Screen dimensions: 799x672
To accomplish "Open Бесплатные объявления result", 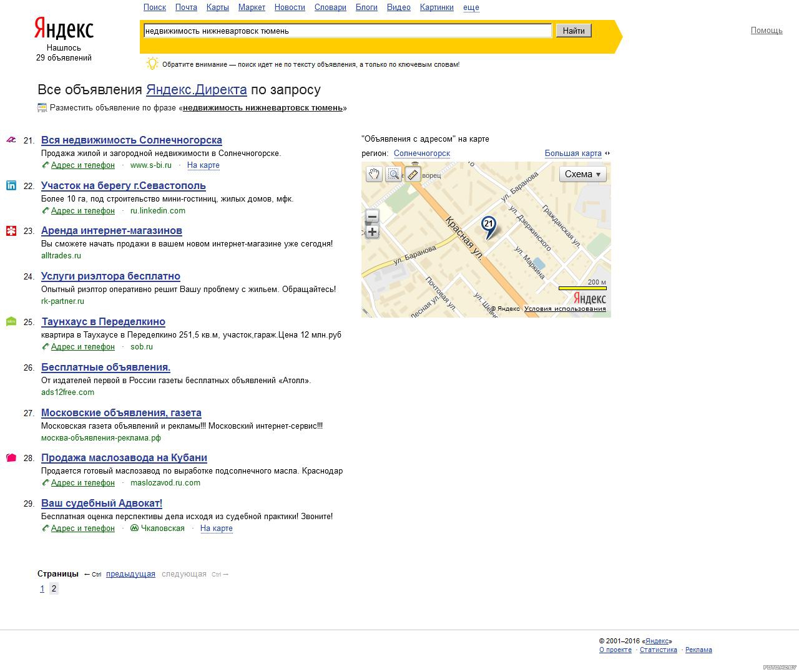I will point(106,367).
